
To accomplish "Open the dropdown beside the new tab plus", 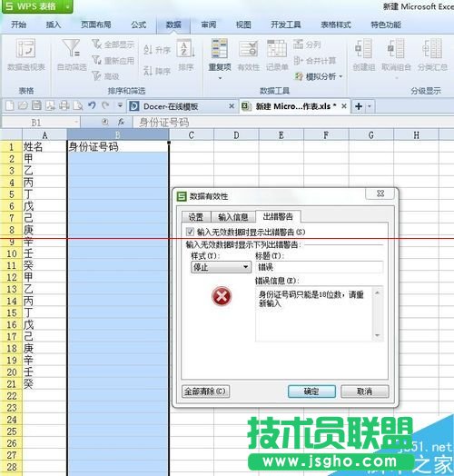I will tap(370, 106).
